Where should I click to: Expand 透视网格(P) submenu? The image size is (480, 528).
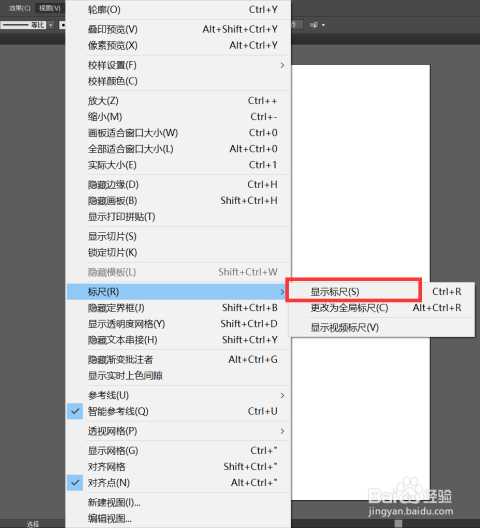pyautogui.click(x=178, y=431)
